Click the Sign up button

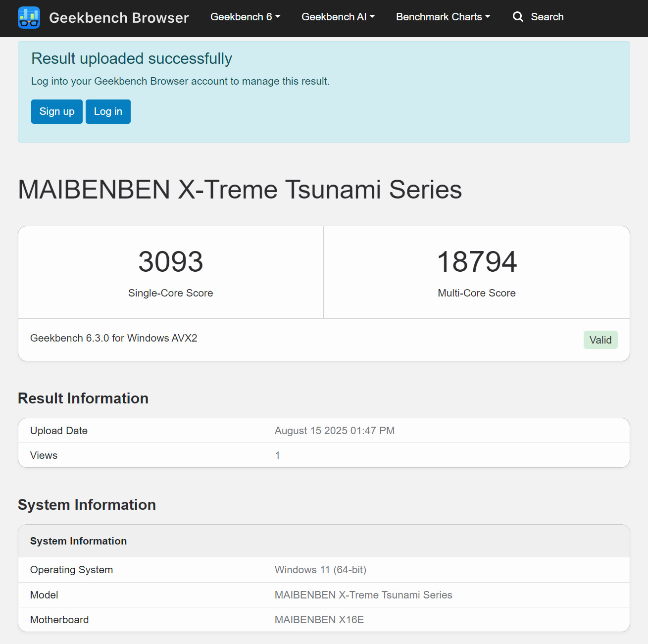click(57, 111)
